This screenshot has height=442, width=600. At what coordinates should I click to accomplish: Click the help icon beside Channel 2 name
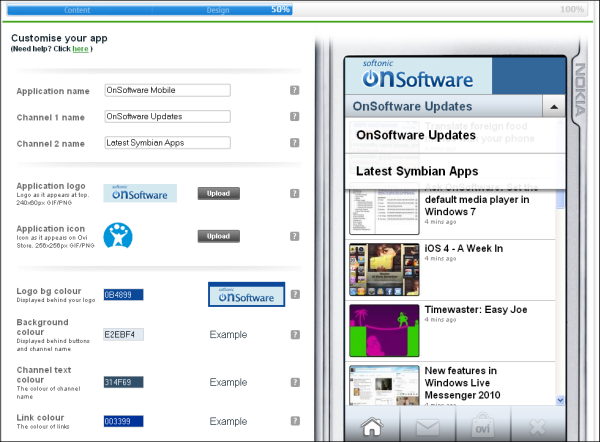295,142
